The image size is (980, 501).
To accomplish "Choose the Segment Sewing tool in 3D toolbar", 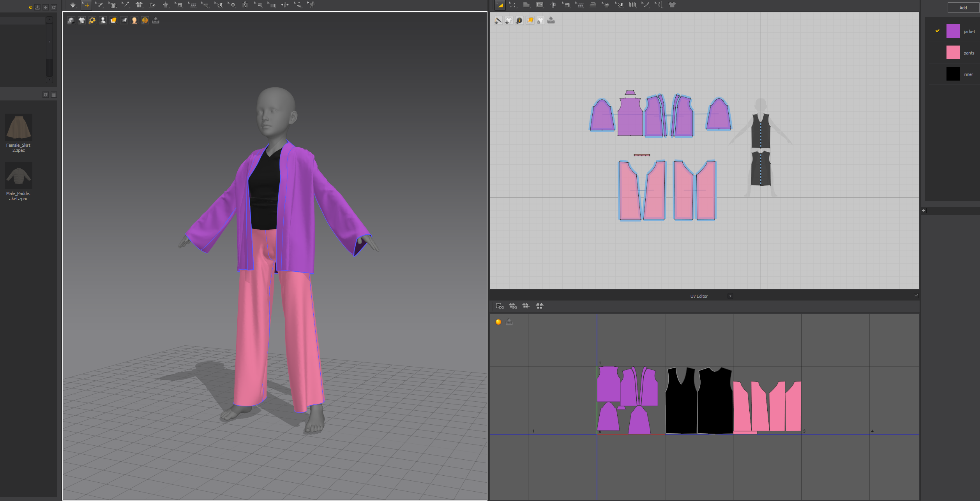I will pyautogui.click(x=179, y=5).
